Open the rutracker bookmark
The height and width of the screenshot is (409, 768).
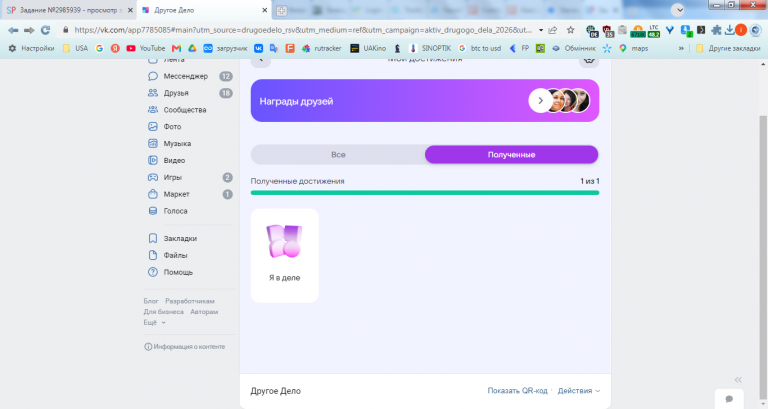pyautogui.click(x=321, y=48)
